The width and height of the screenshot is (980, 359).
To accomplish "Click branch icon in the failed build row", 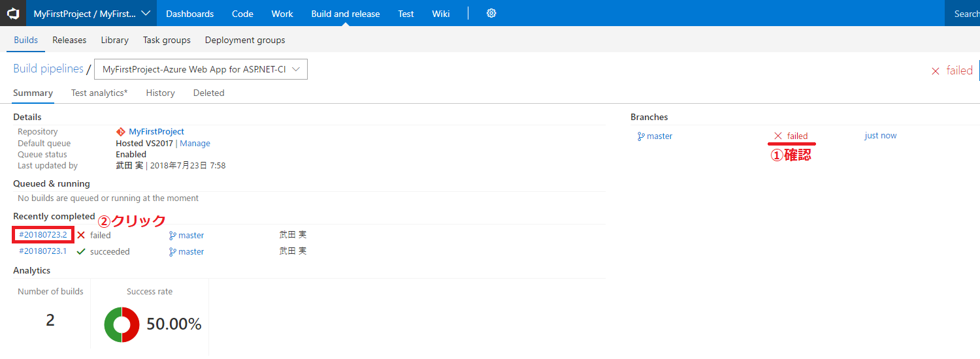I will click(x=172, y=236).
